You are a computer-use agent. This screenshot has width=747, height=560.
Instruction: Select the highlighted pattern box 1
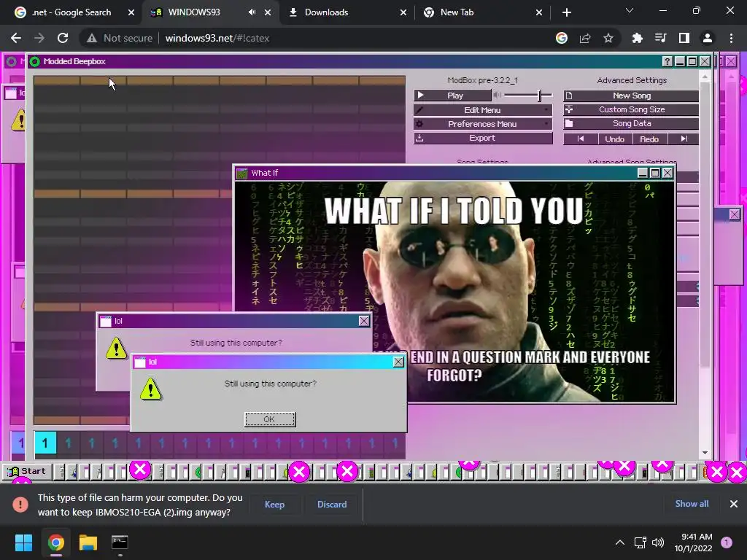click(44, 443)
